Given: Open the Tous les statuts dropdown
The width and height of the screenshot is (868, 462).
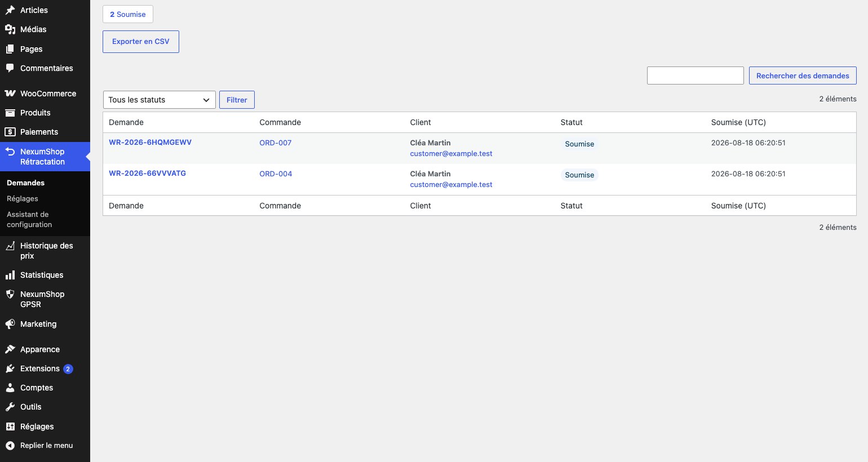Looking at the screenshot, I should point(160,100).
